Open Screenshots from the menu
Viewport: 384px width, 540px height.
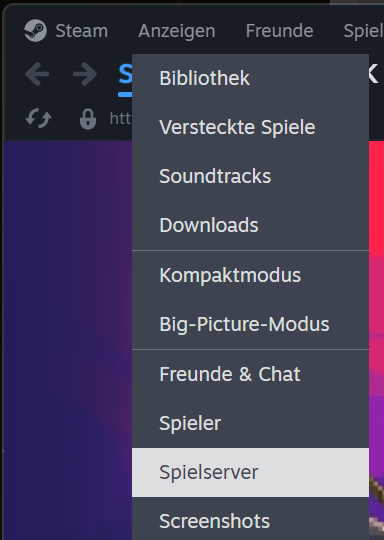click(250, 521)
